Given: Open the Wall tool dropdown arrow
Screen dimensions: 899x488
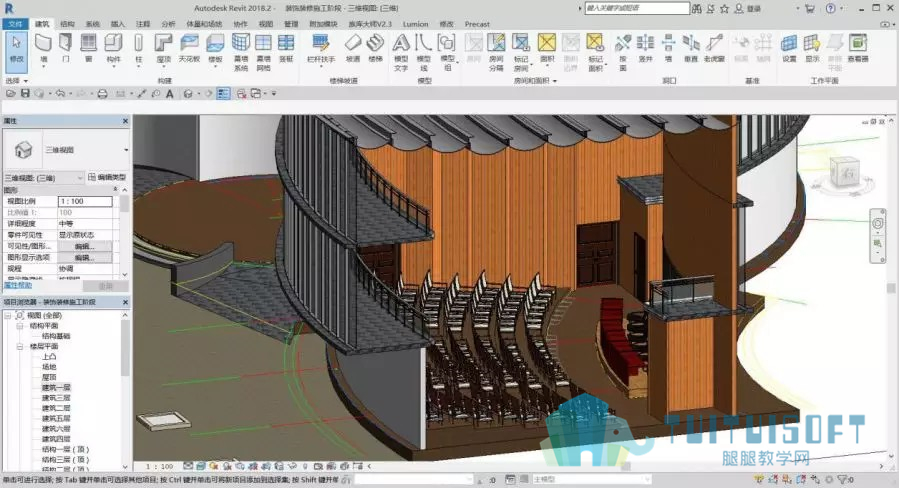Looking at the screenshot, I should pos(44,66).
